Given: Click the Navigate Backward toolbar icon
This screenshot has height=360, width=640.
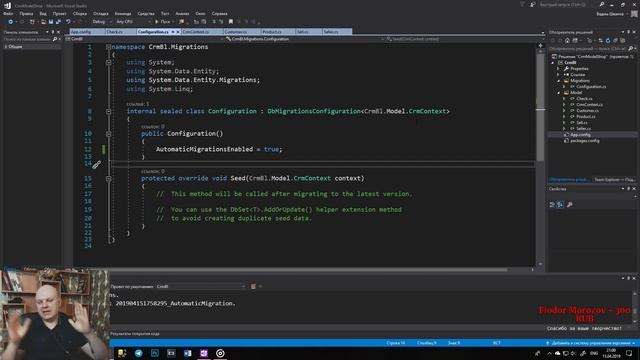Looking at the screenshot, I should pos(11,22).
